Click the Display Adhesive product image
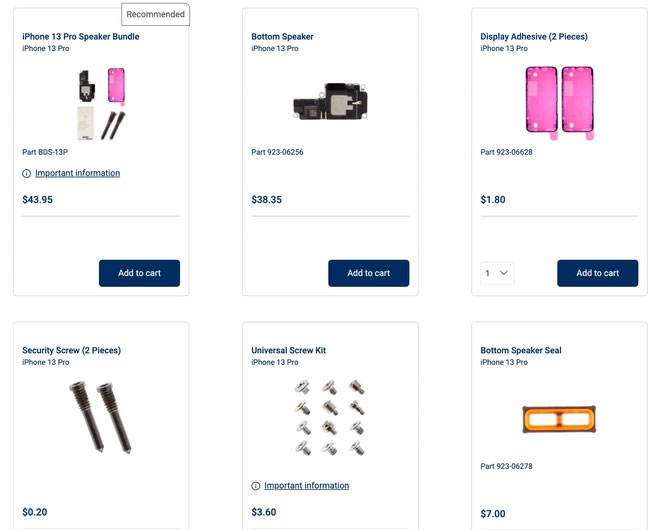 click(559, 100)
